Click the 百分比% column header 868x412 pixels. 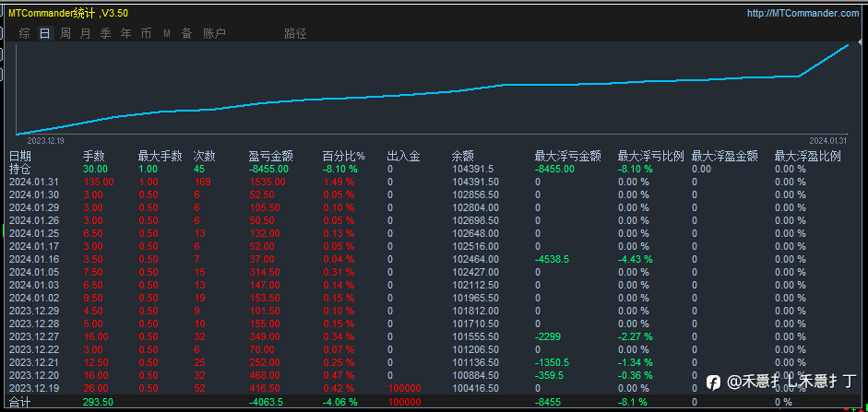[x=344, y=157]
